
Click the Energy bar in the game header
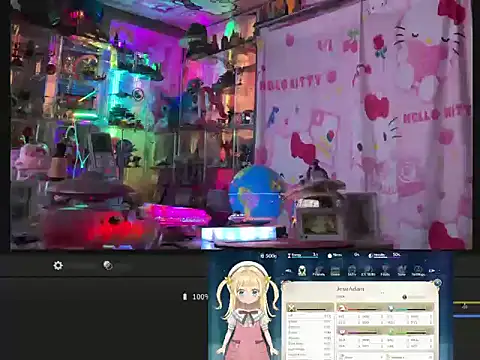303,255
